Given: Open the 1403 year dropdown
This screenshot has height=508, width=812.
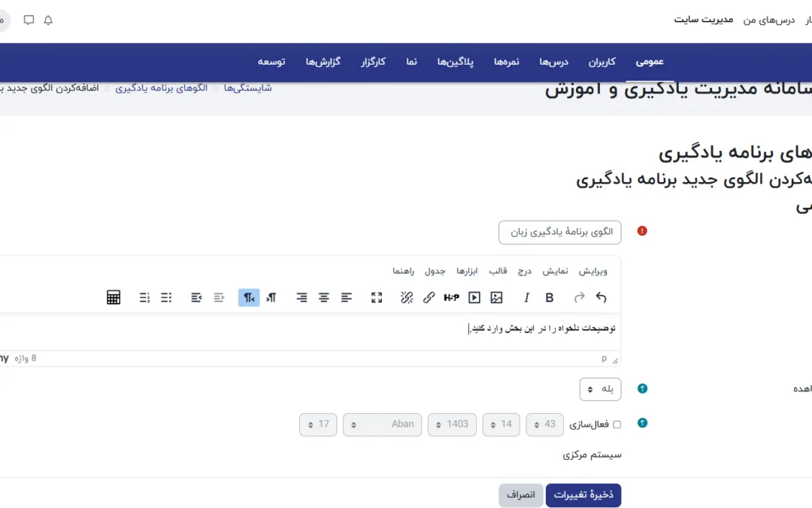Looking at the screenshot, I should [452, 424].
